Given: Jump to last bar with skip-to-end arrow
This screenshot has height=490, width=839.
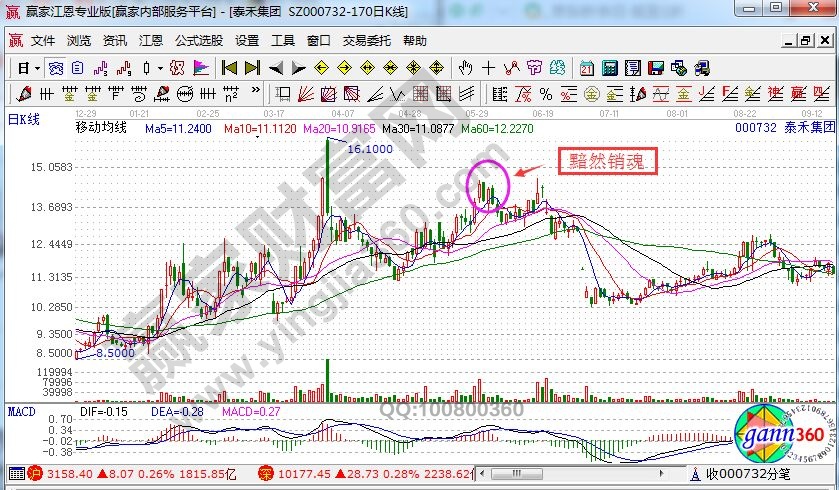Looking at the screenshot, I should pyautogui.click(x=251, y=68).
